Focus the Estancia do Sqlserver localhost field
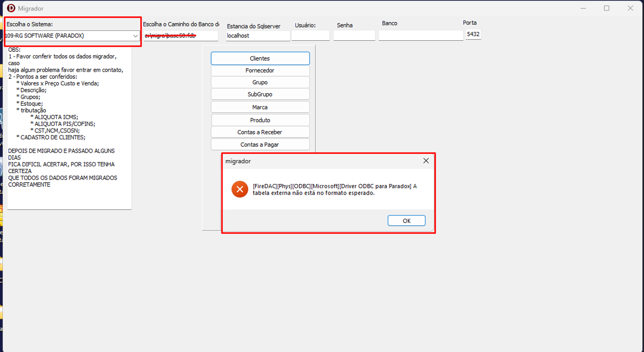 (258, 36)
